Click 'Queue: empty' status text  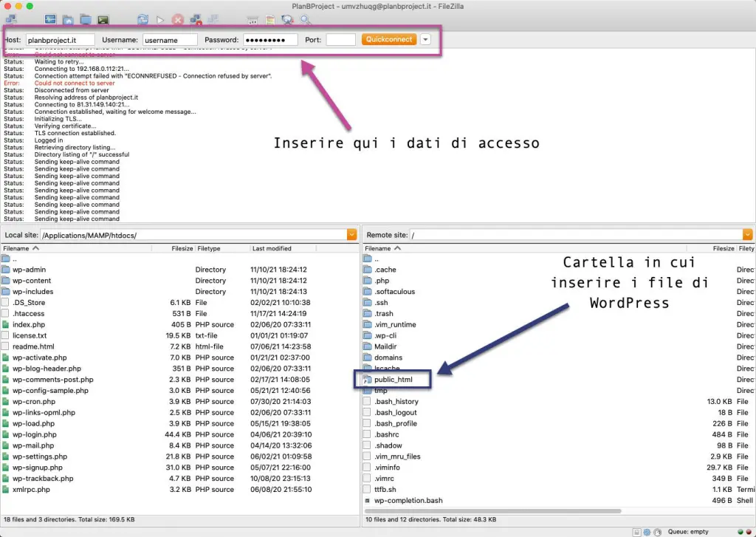[x=688, y=532]
